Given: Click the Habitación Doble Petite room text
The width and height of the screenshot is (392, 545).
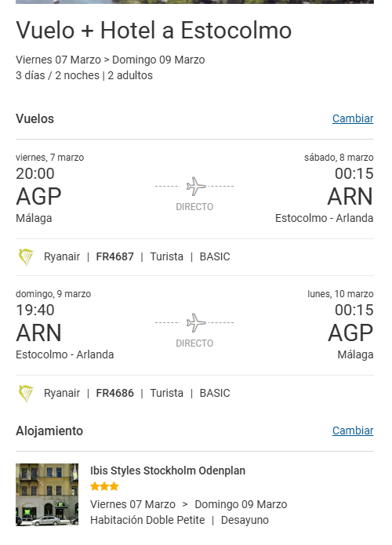Looking at the screenshot, I should pyautogui.click(x=147, y=521).
